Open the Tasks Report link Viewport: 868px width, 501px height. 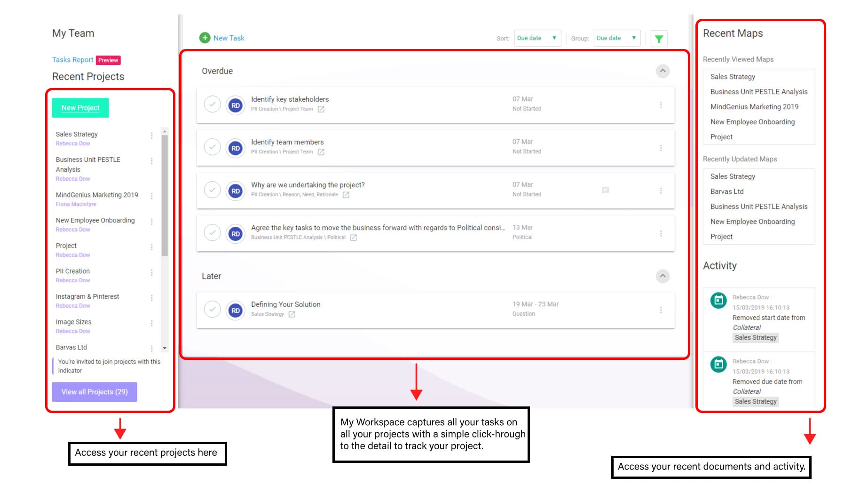click(72, 60)
